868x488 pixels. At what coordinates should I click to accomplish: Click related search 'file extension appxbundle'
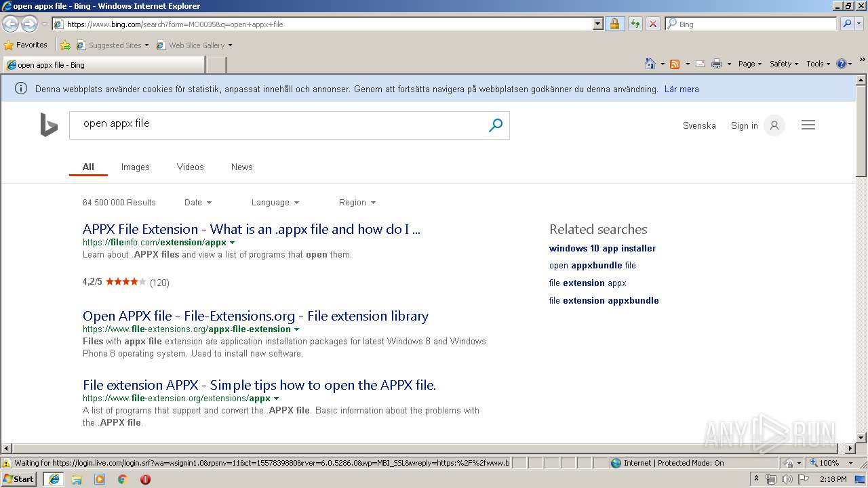604,300
